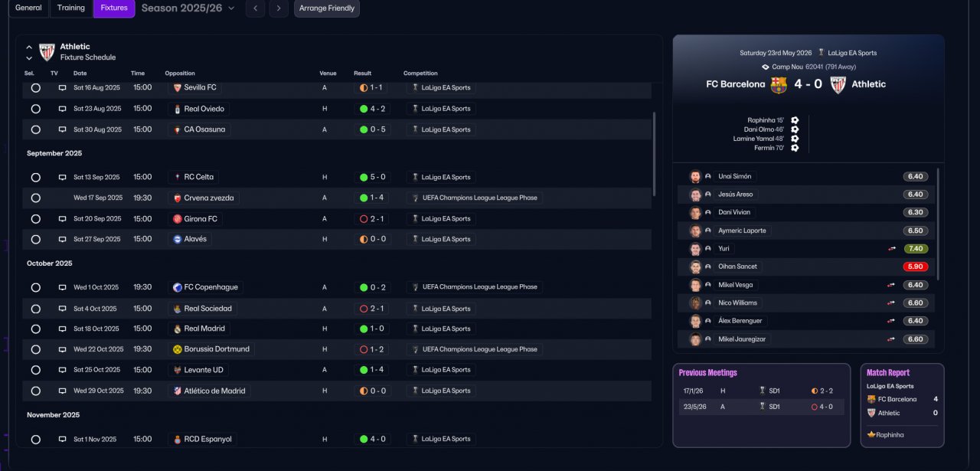
Task: Click the Previous Meetings panel heading
Action: [x=708, y=373]
